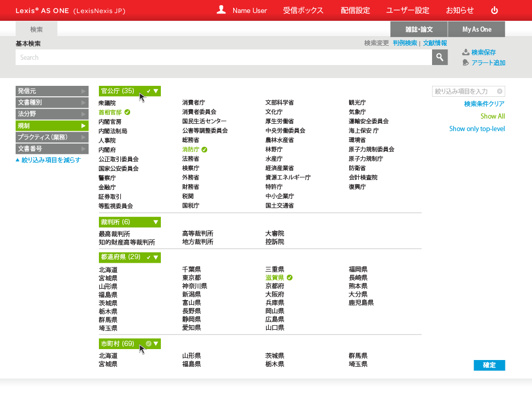Select 京都府 prefecture

[x=275, y=286]
